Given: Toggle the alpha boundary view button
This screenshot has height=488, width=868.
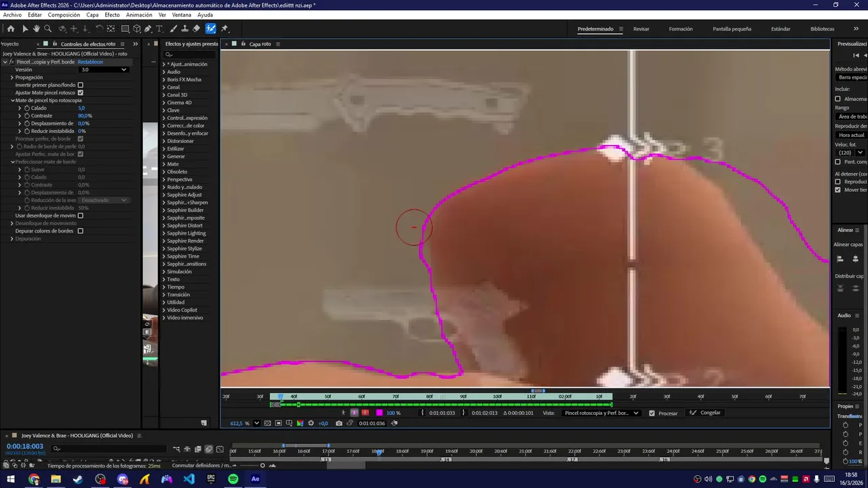Looking at the screenshot, I should coord(354,413).
